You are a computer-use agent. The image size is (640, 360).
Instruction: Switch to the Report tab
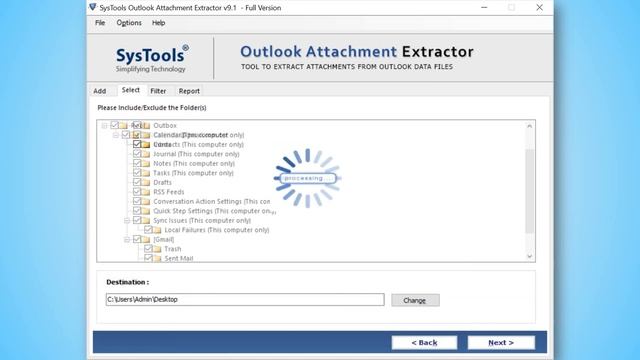pyautogui.click(x=189, y=91)
